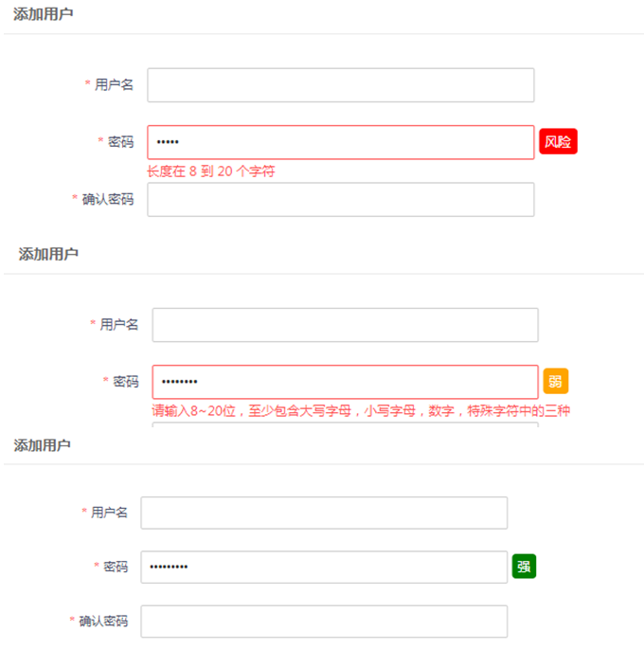Click the middle 添加用户 section heading
Screen dimensions: 644x649
pyautogui.click(x=48, y=254)
